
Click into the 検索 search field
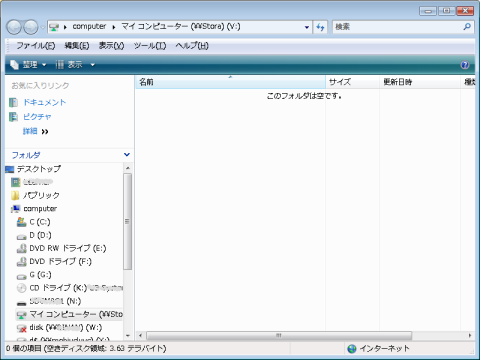point(397,27)
